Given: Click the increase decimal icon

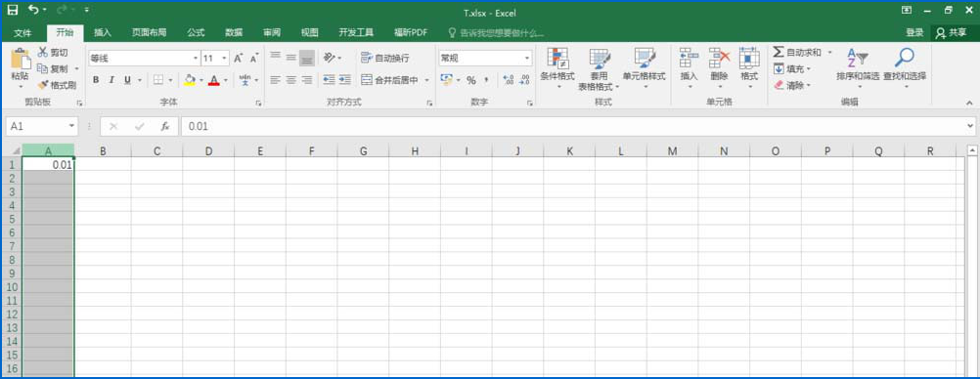Looking at the screenshot, I should 509,80.
